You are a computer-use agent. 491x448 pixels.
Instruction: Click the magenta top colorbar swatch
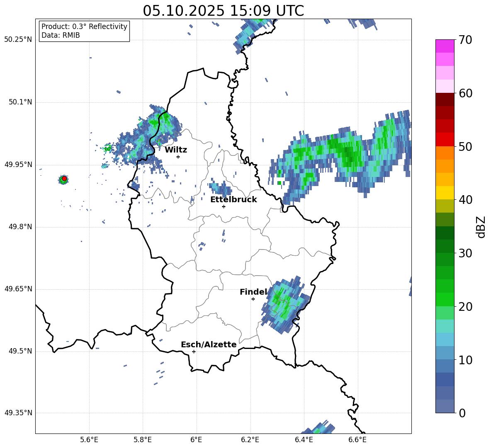(x=445, y=46)
